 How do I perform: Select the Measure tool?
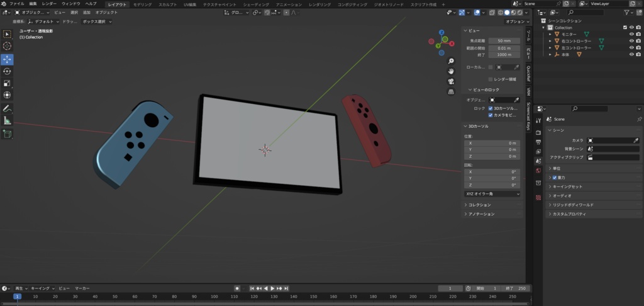(x=7, y=120)
